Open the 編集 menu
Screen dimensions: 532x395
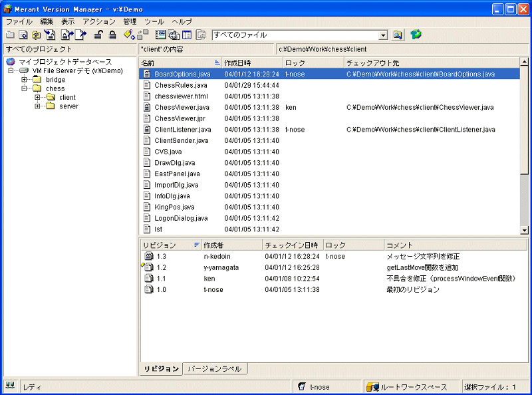point(47,22)
